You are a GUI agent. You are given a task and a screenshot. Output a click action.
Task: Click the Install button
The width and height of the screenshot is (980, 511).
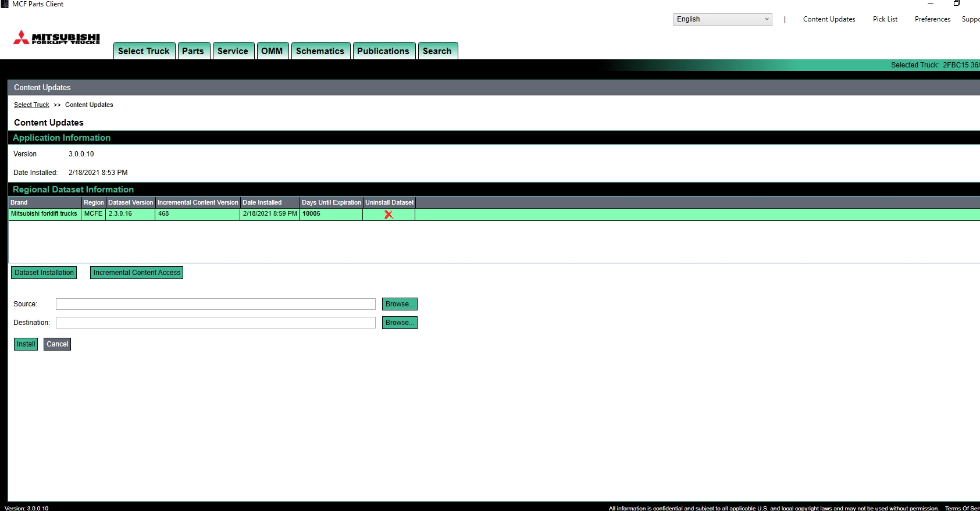point(26,344)
